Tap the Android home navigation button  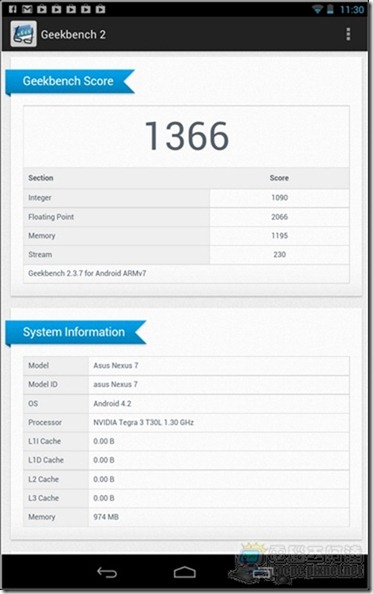(x=185, y=572)
